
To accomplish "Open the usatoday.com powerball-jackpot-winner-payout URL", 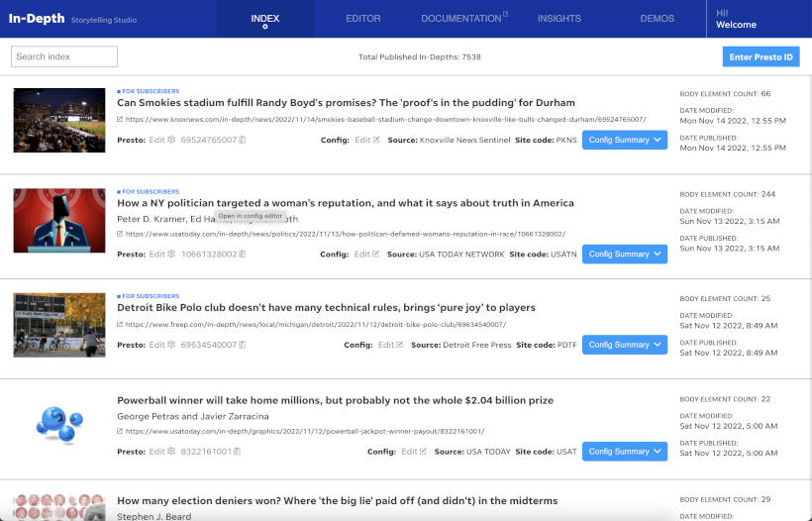I will pos(305,432).
